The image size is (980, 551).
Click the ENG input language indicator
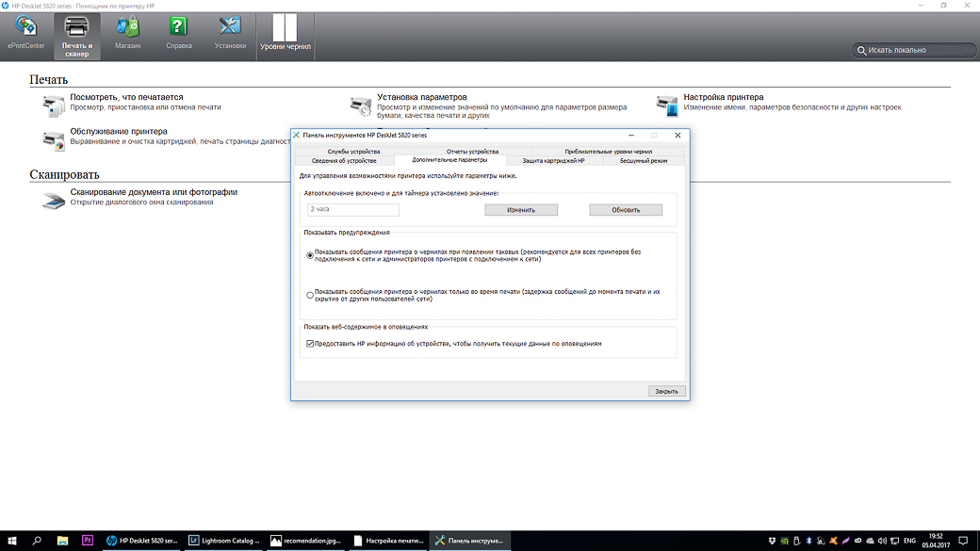coord(910,541)
